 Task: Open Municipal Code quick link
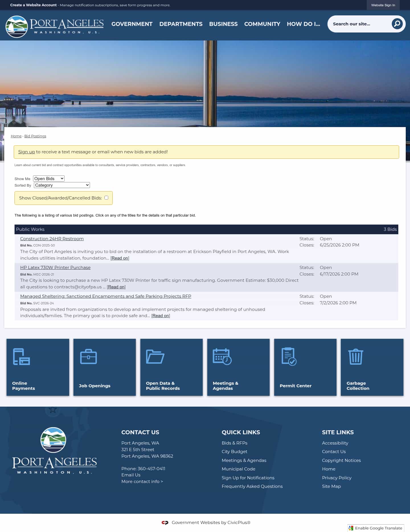(x=239, y=469)
